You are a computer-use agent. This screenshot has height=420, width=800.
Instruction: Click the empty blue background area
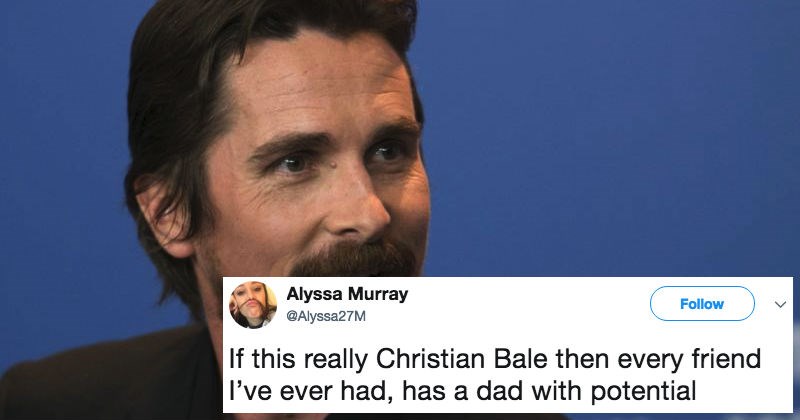(607, 138)
